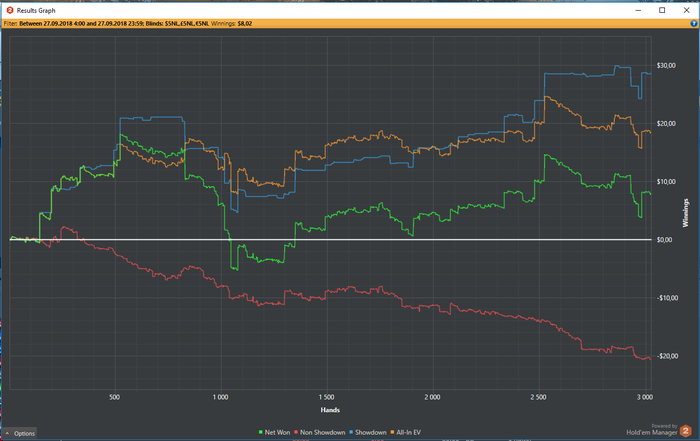Click the orange All-In EV color swatch

pyautogui.click(x=392, y=432)
